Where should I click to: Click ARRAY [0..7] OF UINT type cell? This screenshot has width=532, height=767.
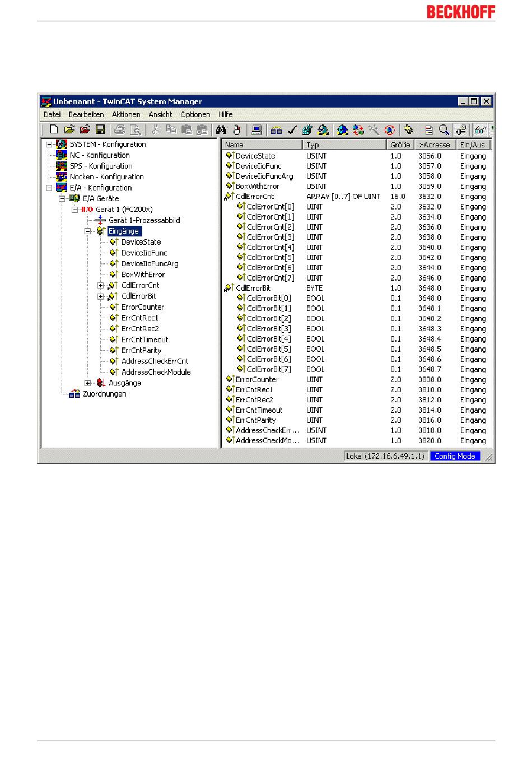(343, 197)
